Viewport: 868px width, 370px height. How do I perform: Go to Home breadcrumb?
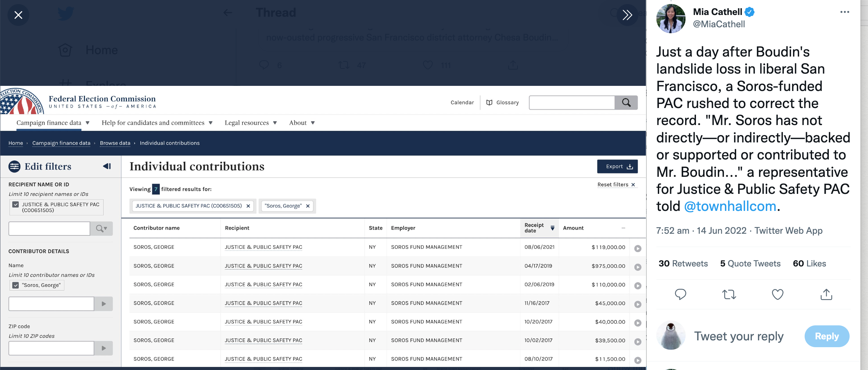(x=16, y=143)
